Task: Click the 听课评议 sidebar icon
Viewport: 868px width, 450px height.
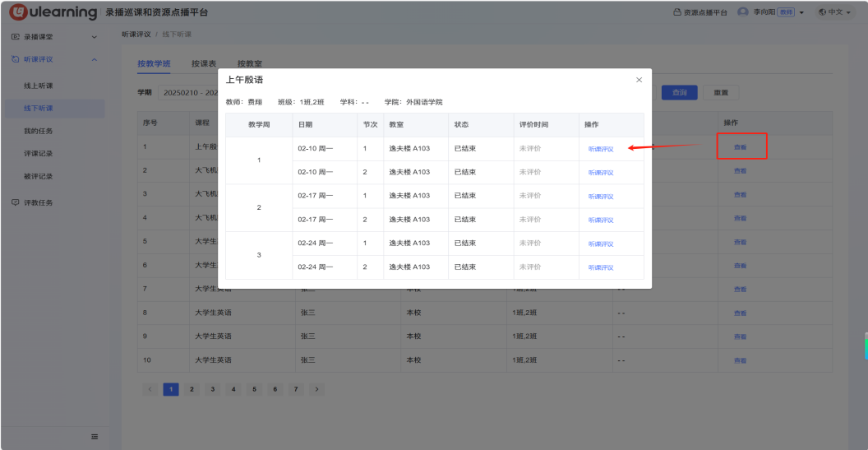Action: click(x=16, y=59)
